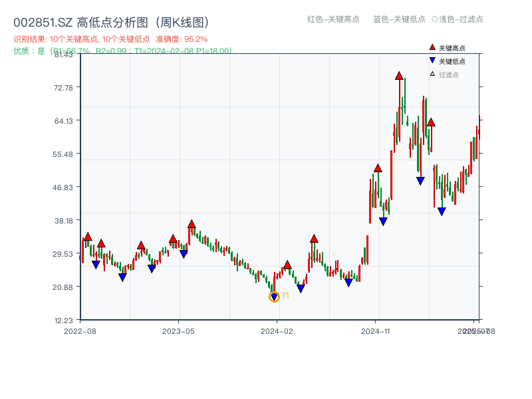This screenshot has height=399, width=532.
Task: Select the highest red triangle marker near 75
Action: click(x=398, y=76)
